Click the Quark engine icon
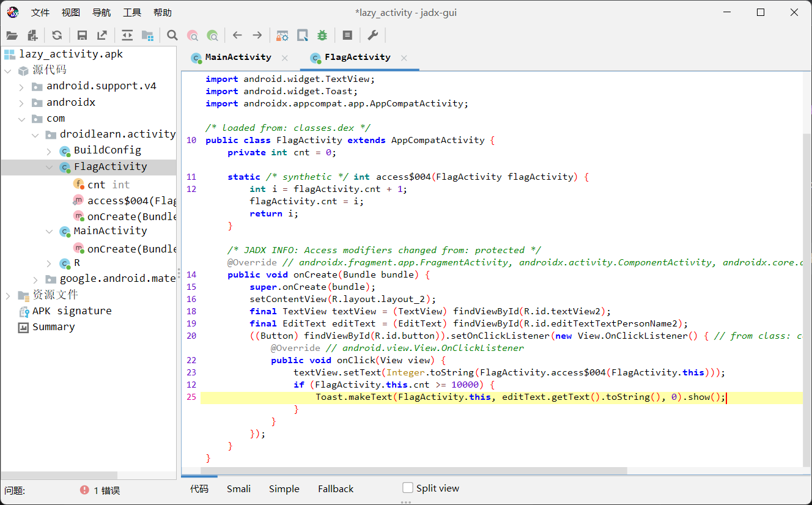This screenshot has width=812, height=505. (302, 35)
